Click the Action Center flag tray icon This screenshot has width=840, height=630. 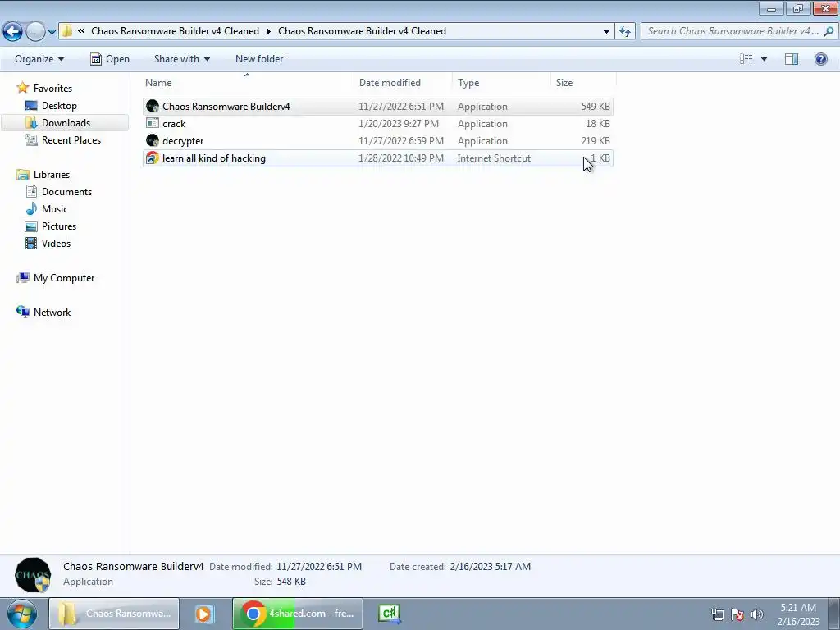coord(737,614)
